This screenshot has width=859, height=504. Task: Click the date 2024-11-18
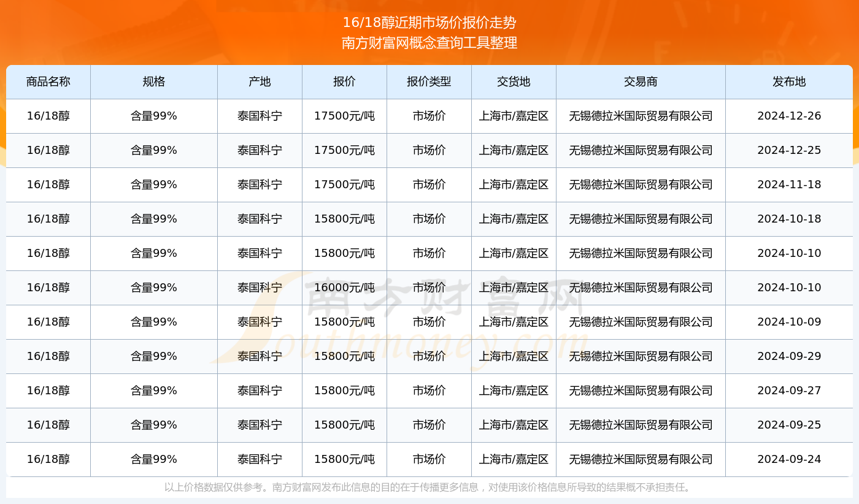click(789, 185)
